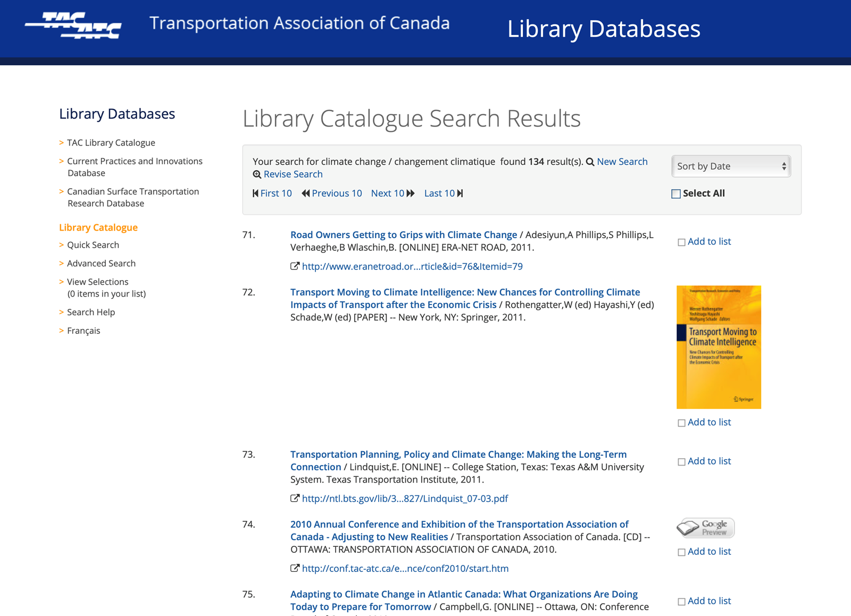Click the TAC ATC logo

pos(73,25)
